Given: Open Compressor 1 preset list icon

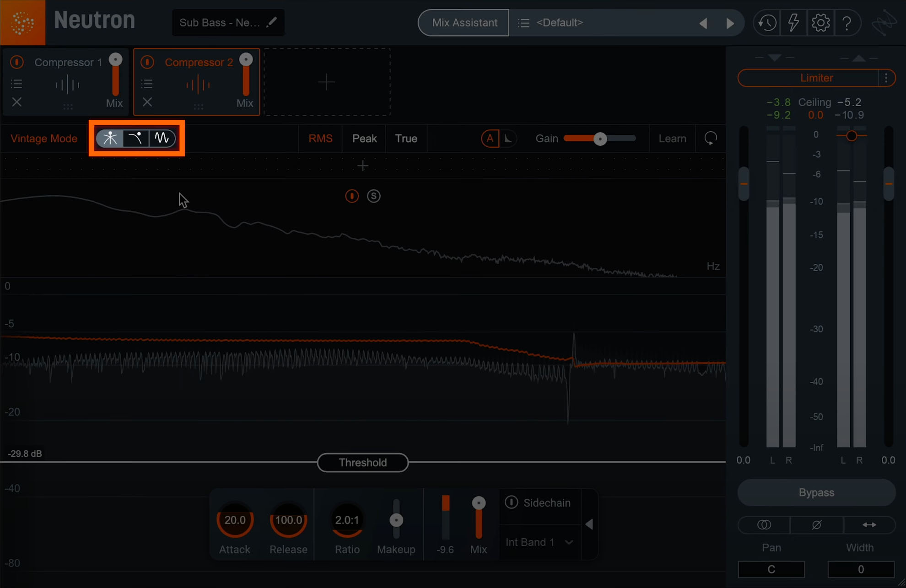Looking at the screenshot, I should pyautogui.click(x=16, y=84).
